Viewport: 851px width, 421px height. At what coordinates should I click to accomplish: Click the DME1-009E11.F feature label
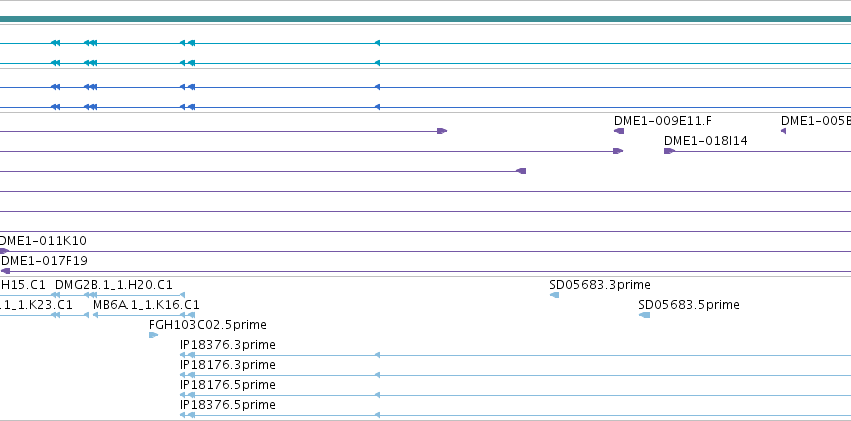[663, 120]
